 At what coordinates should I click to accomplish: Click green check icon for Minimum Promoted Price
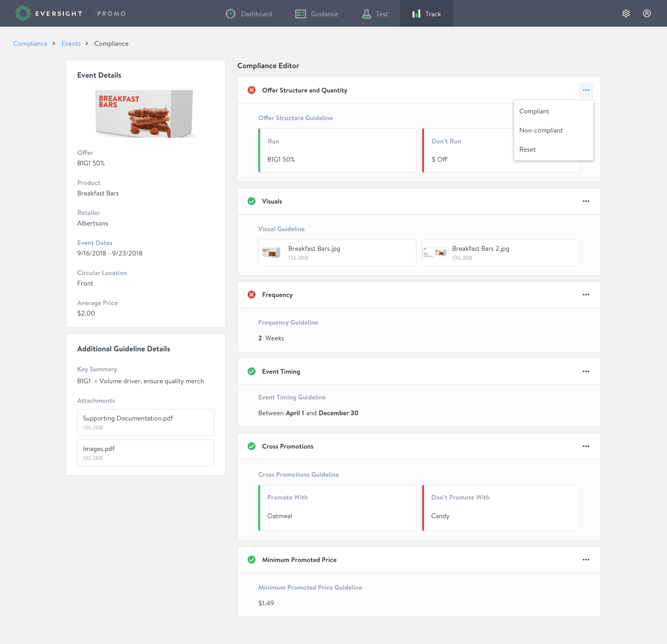252,559
